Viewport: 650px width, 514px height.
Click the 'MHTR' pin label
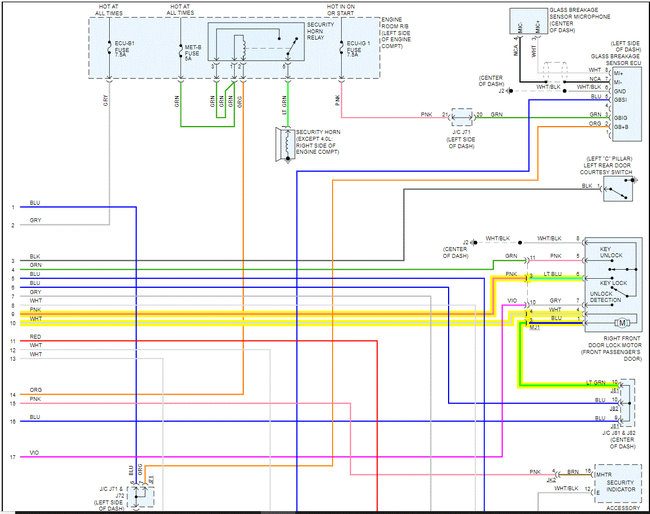(604, 475)
